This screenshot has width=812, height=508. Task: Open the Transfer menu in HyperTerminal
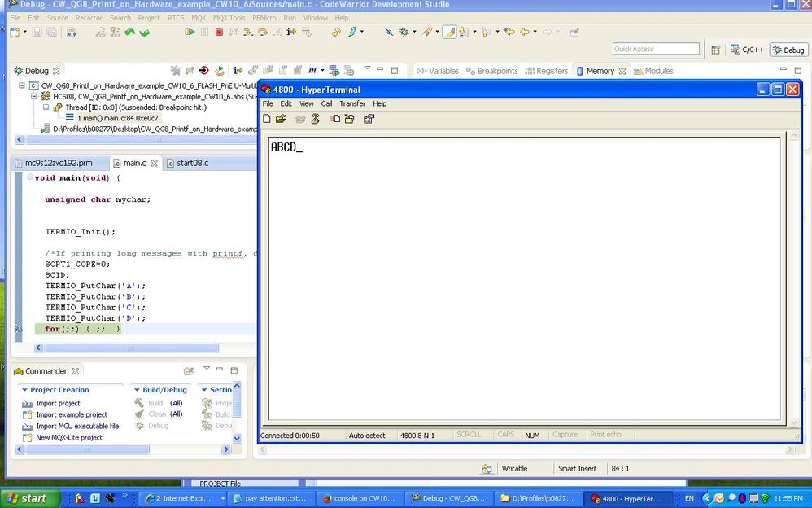point(352,103)
